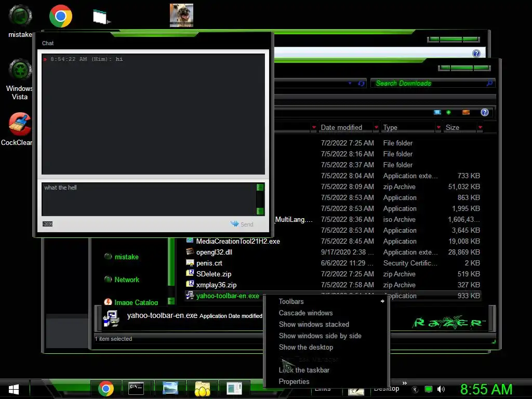532x399 pixels.
Task: Open the picture viewer taskbar icon
Action: (x=170, y=389)
